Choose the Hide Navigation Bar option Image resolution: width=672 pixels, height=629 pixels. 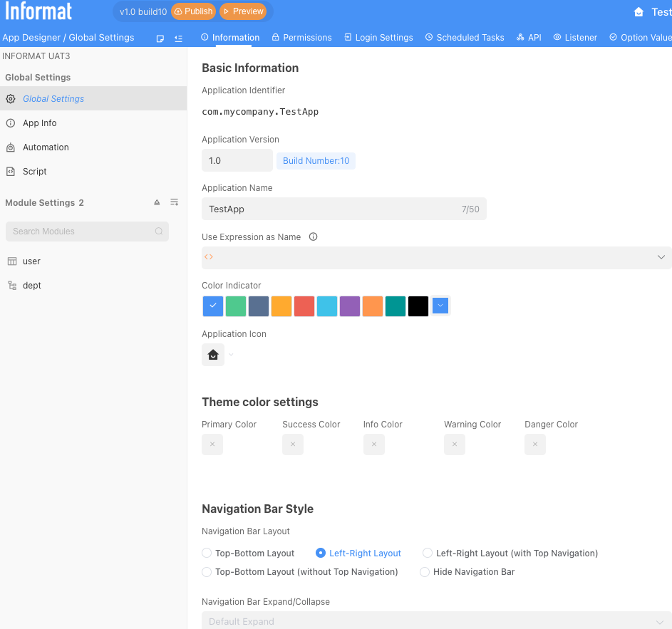[425, 572]
